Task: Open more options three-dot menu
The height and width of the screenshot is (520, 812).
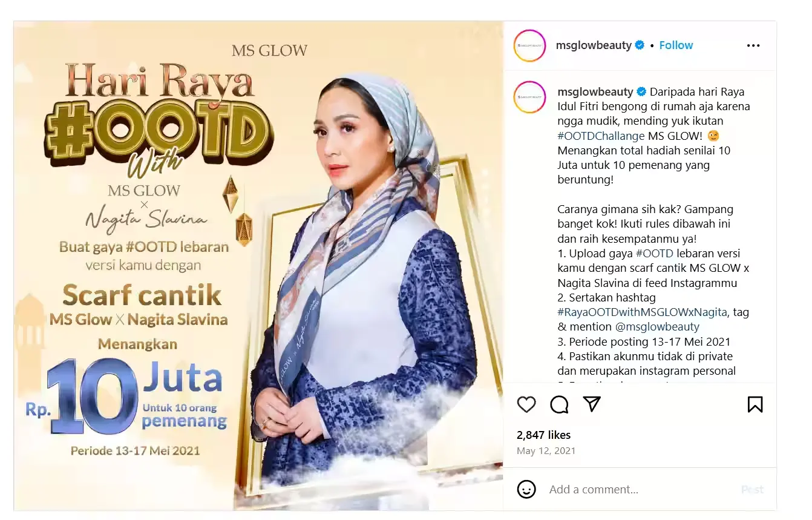Action: click(x=753, y=45)
